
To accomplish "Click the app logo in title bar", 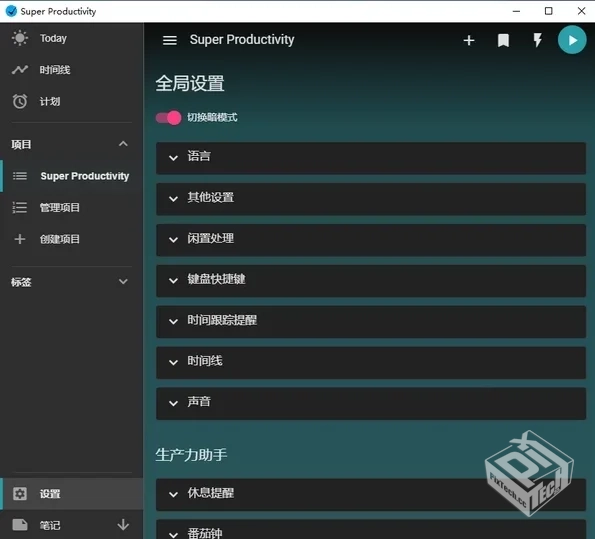I will tap(11, 11).
